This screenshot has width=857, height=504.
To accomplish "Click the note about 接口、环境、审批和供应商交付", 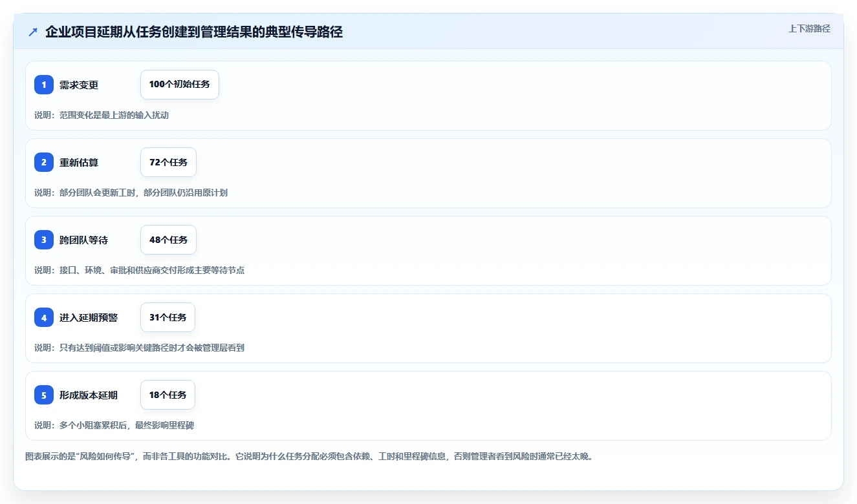I will coord(140,270).
